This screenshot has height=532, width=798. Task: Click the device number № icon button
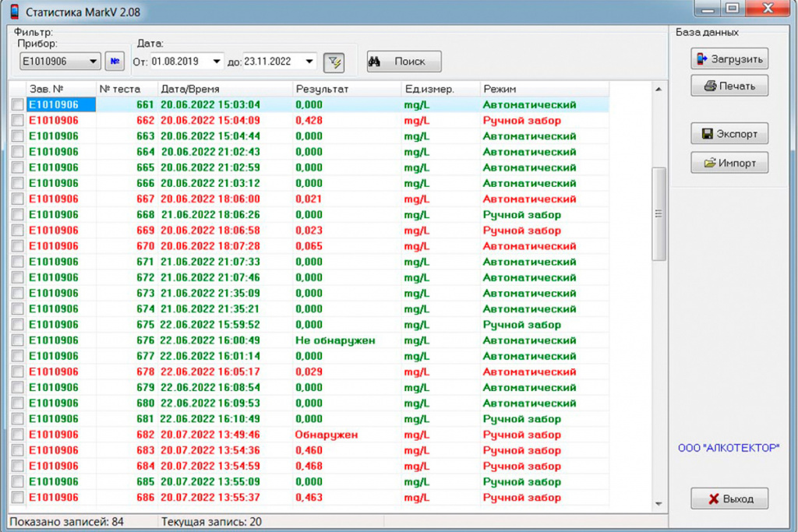115,62
